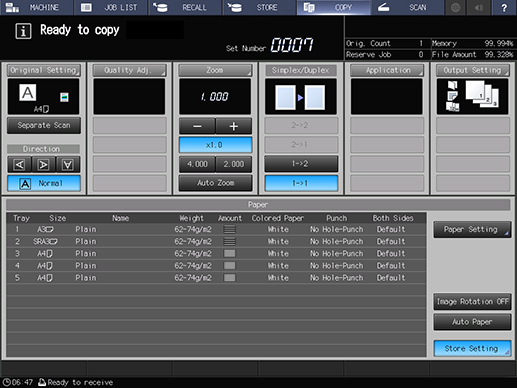
Task: Open the RECALL tab
Action: pos(185,7)
